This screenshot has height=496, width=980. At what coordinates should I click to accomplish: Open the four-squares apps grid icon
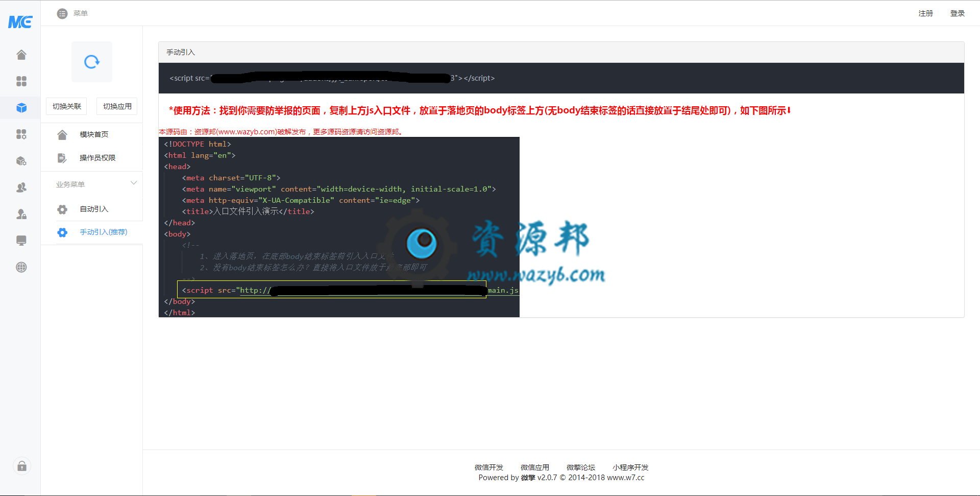click(21, 81)
